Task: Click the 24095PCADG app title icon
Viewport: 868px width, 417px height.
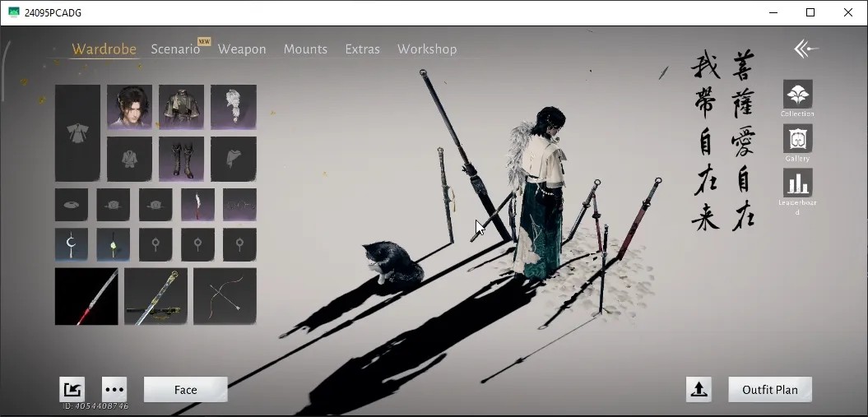Action: [14, 12]
